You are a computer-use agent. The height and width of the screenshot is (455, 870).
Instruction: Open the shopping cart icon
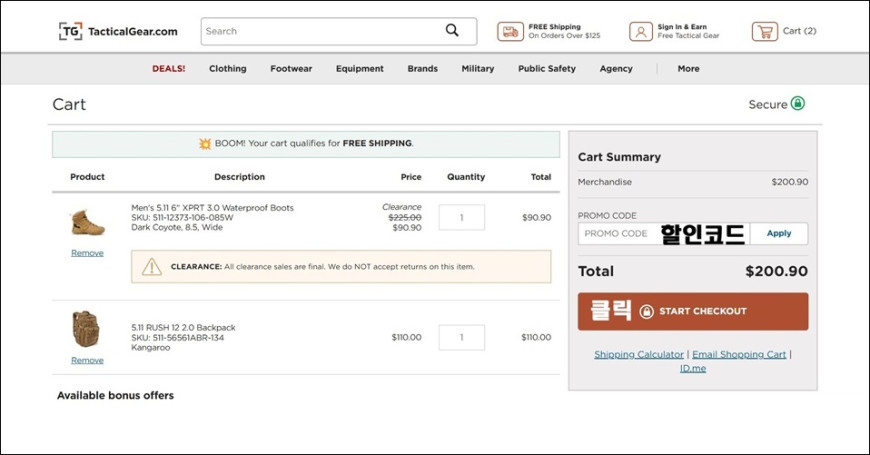coord(765,32)
